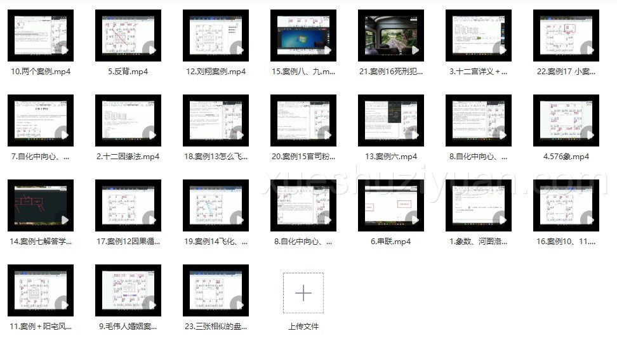Open the 11.案例+阳宅风 video thumbnail
Viewport: 617px width, 364px height.
[41, 290]
